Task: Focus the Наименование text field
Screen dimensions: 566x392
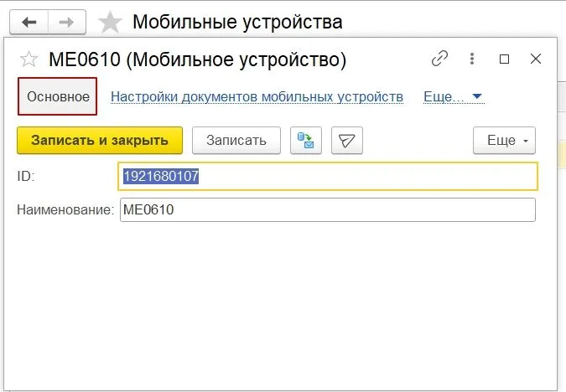Action: 327,209
